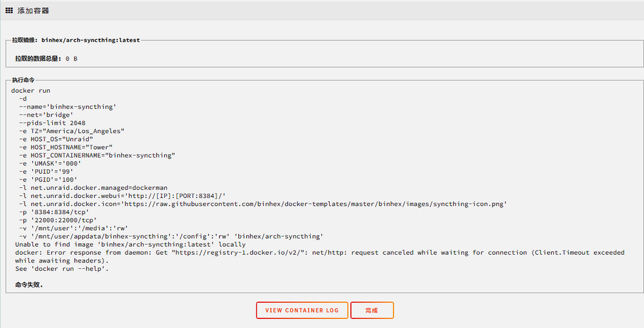Click the TZ="America/Los_Angeles" line
This screenshot has width=644, height=328.
click(x=72, y=131)
